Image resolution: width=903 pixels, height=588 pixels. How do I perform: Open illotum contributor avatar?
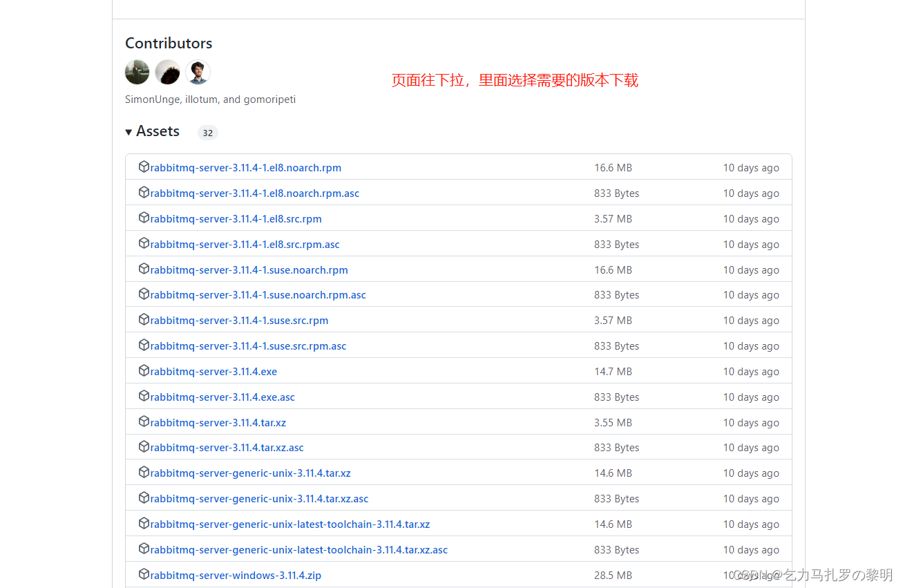tap(168, 72)
